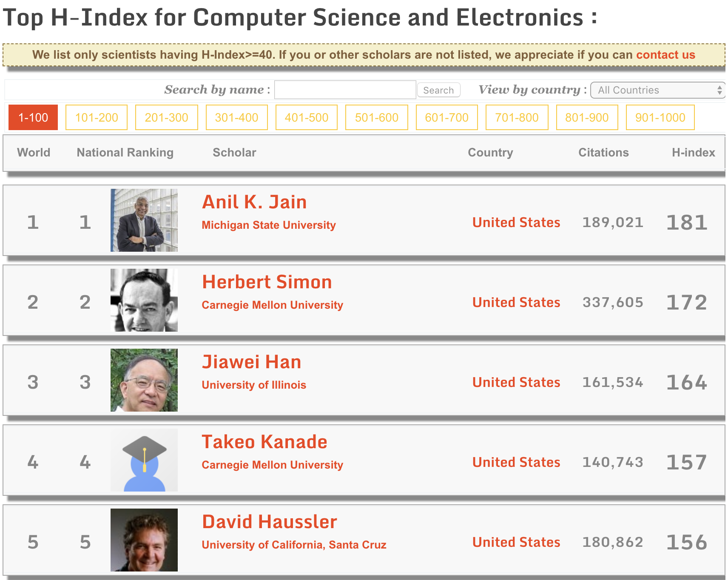Click Herbert Simon's profile photo
Viewport: 728px width, 580px height.
(144, 300)
